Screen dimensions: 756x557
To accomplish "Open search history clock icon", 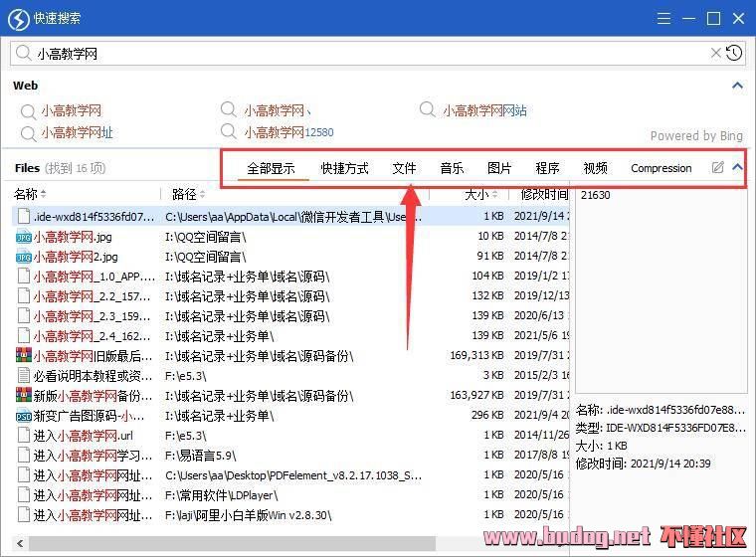I will point(734,53).
